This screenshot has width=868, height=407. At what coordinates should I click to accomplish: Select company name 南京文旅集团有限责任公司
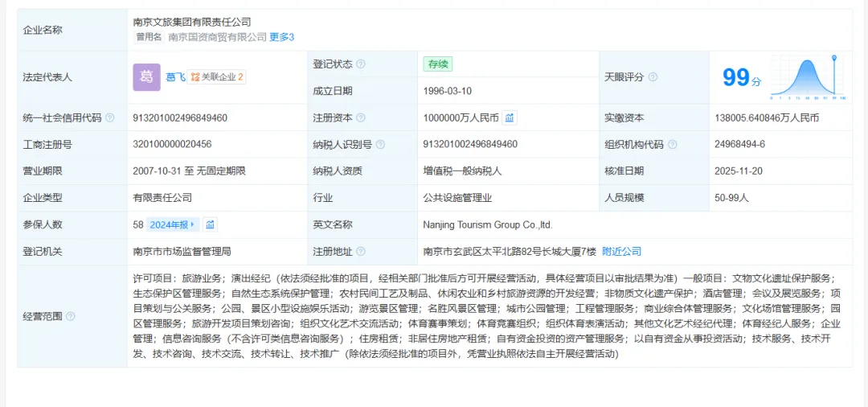tap(192, 23)
